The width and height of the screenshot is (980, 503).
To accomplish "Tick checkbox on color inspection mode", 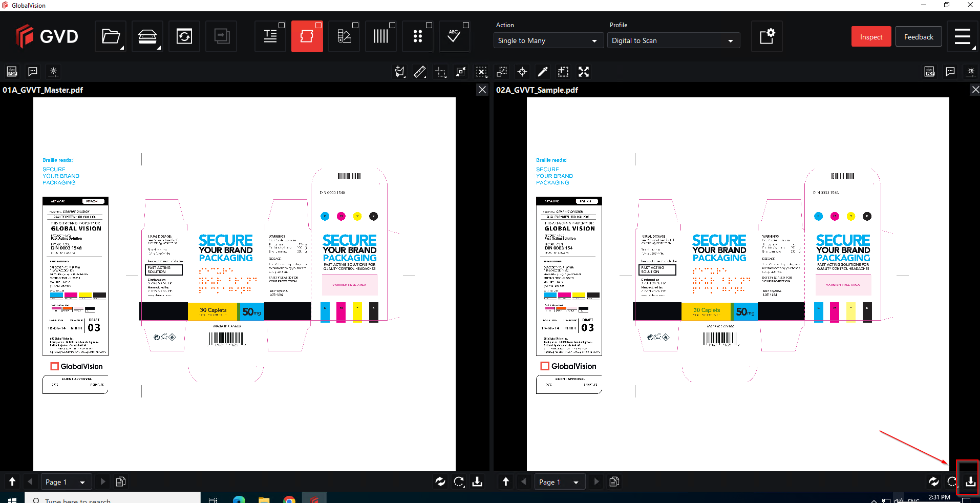I will point(355,25).
